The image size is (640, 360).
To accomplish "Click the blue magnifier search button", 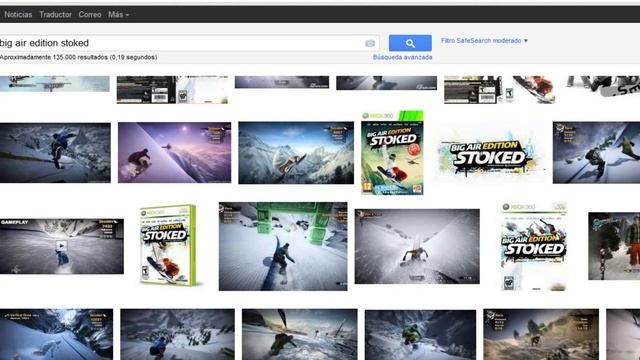I will click(410, 43).
